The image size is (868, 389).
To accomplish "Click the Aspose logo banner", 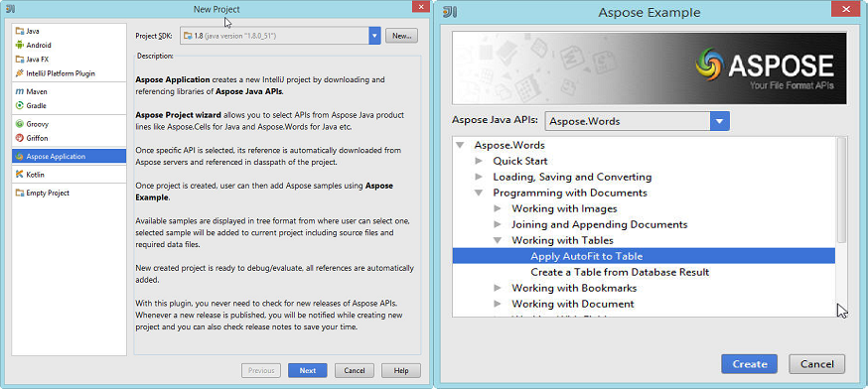I will (650, 68).
